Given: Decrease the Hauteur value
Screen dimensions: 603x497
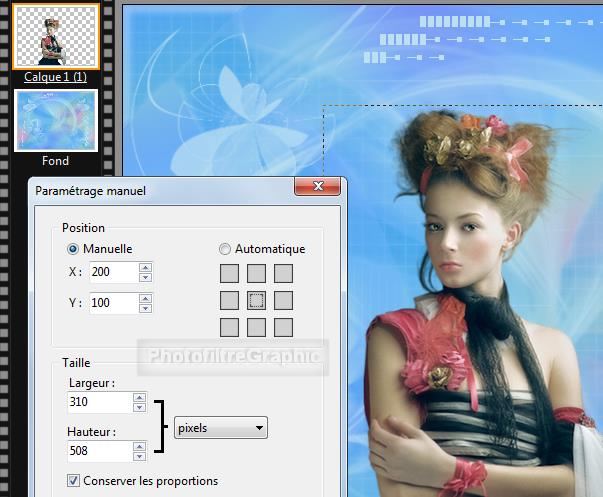Looking at the screenshot, I should click(140, 456).
